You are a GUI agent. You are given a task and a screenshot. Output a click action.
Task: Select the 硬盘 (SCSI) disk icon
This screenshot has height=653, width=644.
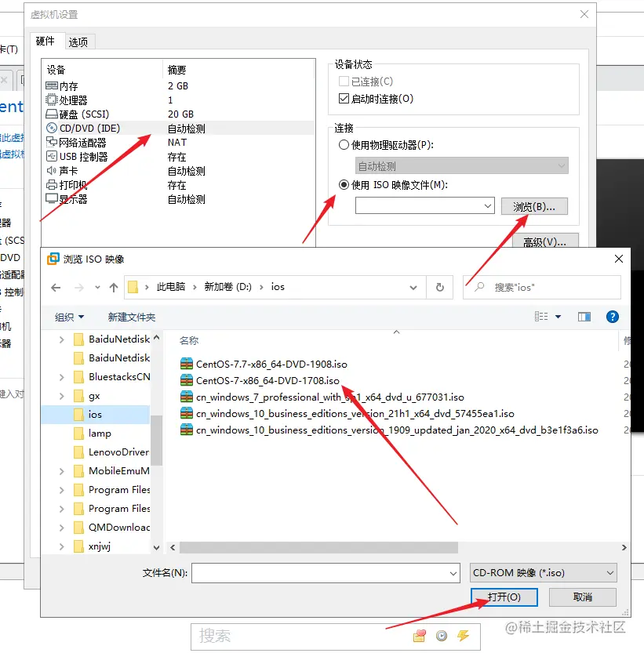click(52, 114)
